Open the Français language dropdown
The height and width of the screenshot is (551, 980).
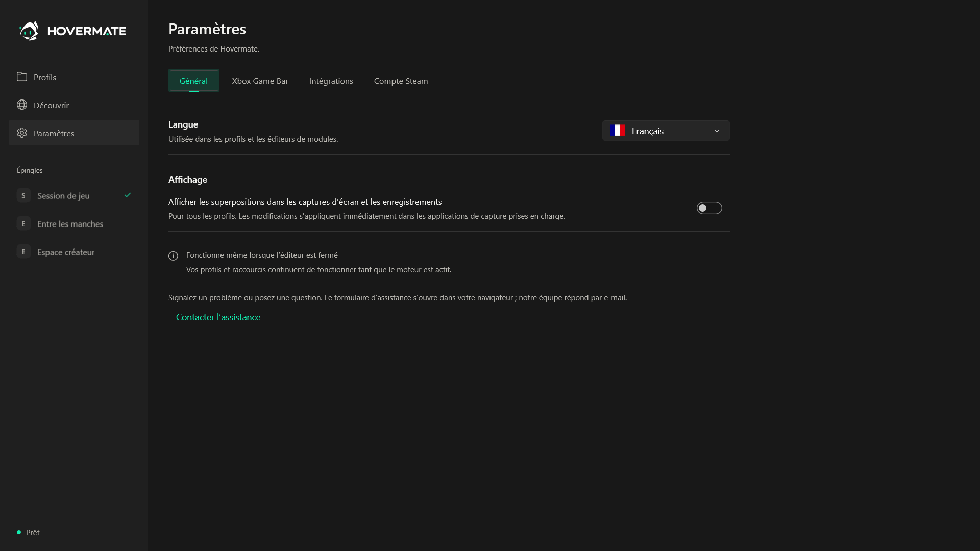click(666, 131)
